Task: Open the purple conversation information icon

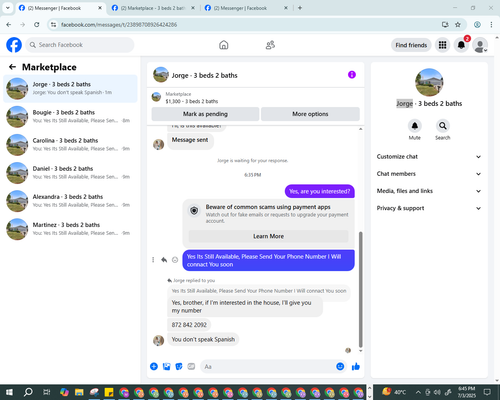Action: point(352,75)
